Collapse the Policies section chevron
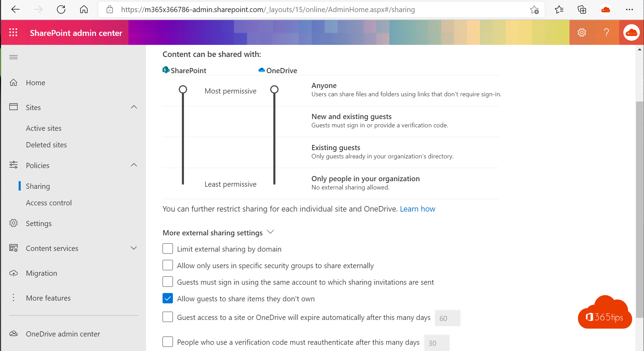Image resolution: width=644 pixels, height=351 pixels. pos(134,165)
